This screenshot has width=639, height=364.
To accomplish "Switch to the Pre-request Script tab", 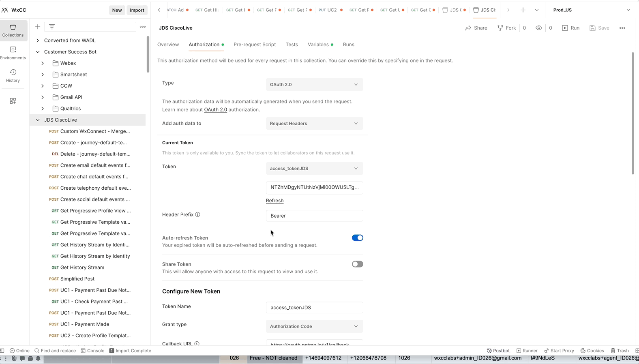I will [x=255, y=45].
